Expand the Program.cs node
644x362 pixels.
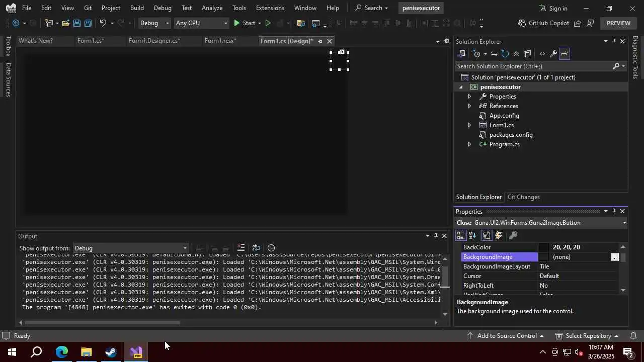pos(470,144)
